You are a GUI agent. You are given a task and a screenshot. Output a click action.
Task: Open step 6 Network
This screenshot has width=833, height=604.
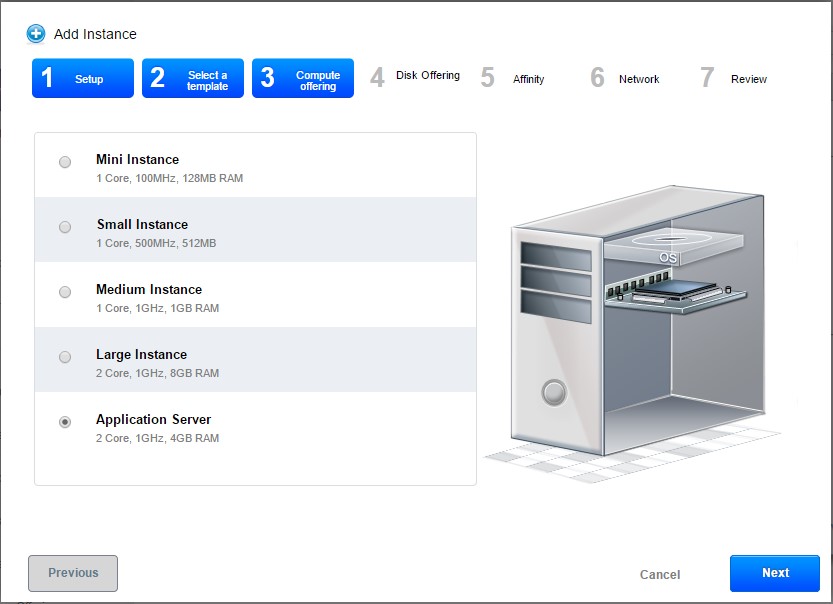coord(625,79)
